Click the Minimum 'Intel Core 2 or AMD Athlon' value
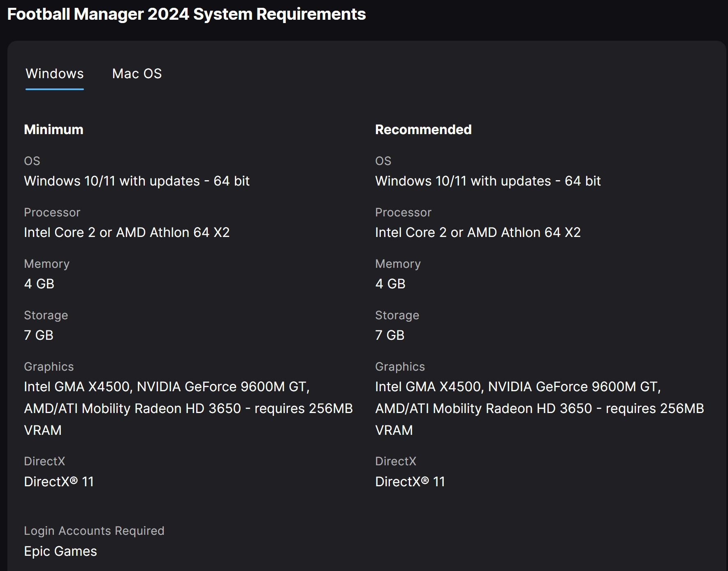 coord(127,232)
